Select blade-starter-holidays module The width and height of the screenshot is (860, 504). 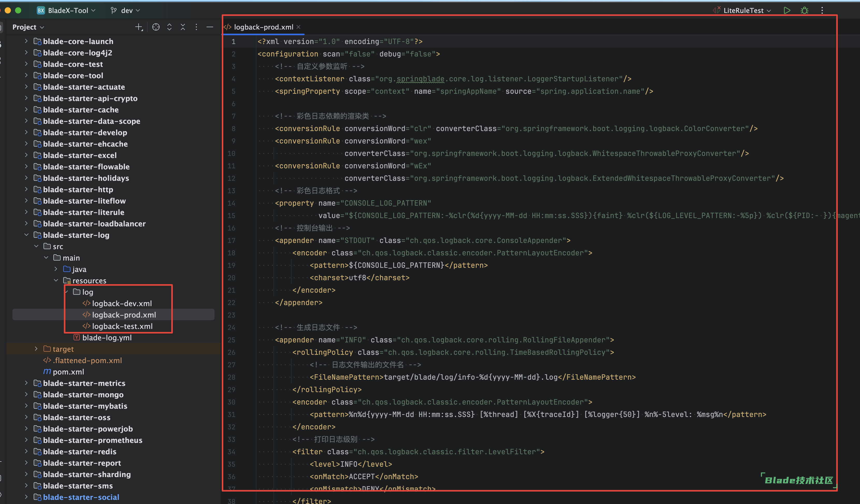click(86, 178)
